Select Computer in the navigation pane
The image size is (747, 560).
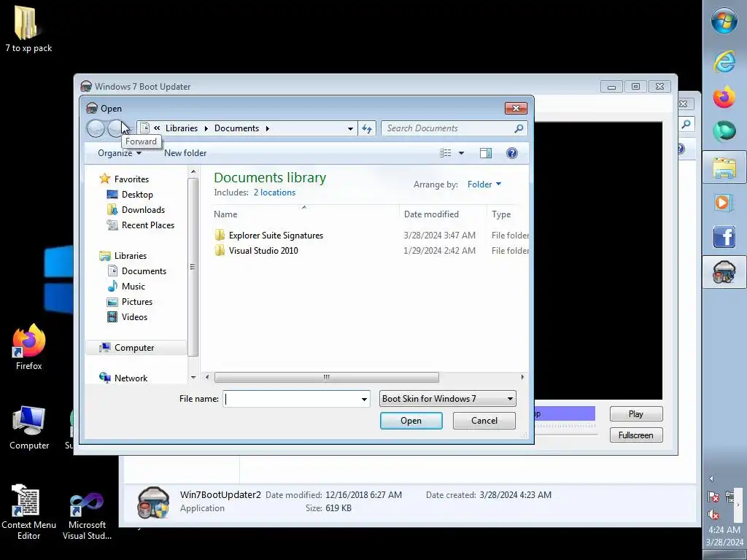pos(136,348)
